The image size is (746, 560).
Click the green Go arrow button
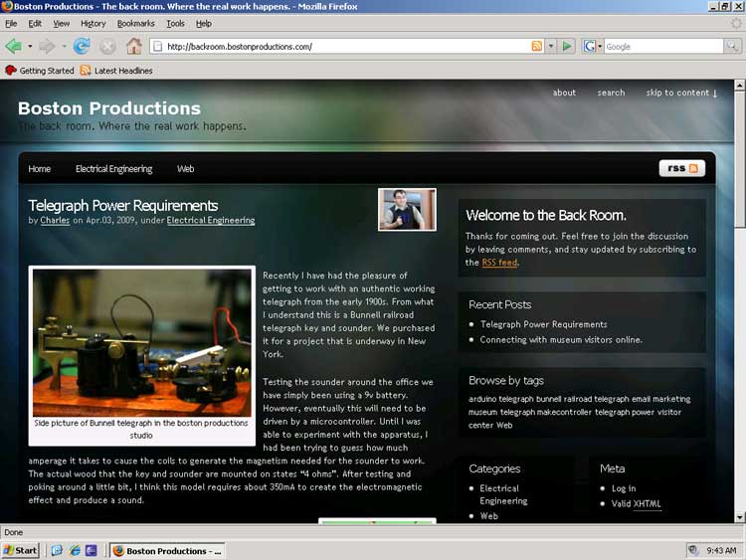[x=567, y=46]
